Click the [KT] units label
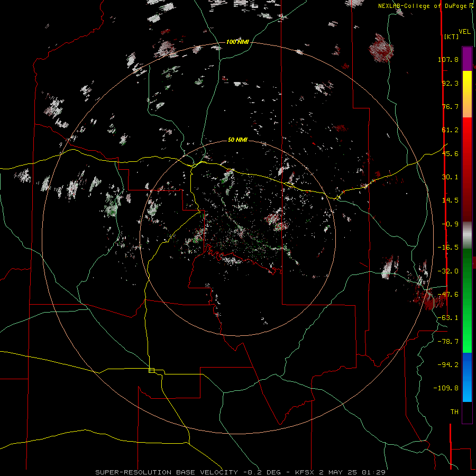476x476 pixels. (452, 36)
